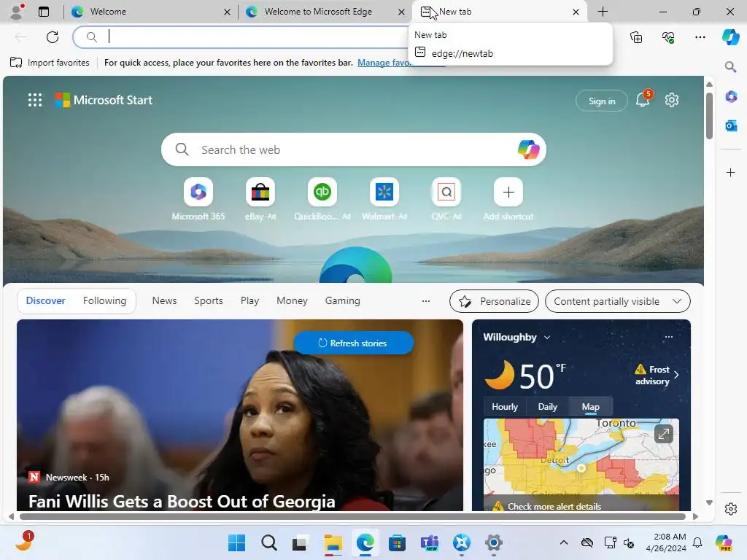Open the Frost advisory chevron
This screenshot has width=747, height=560.
click(676, 375)
